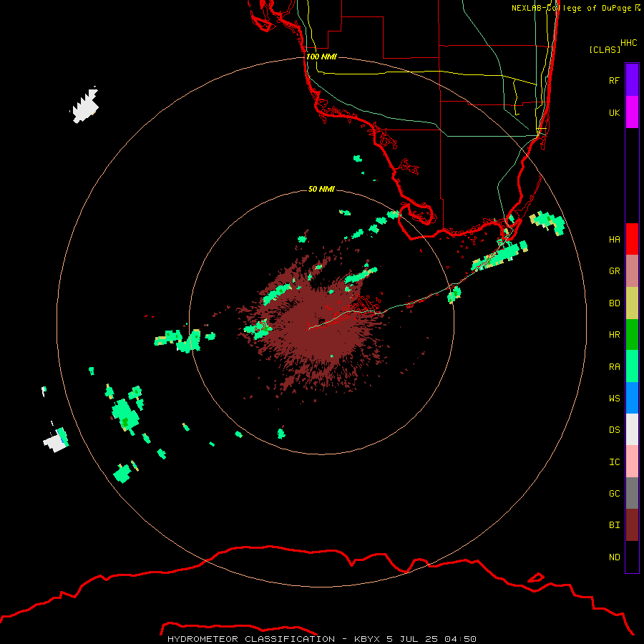The height and width of the screenshot is (644, 644).
Task: Select the GC gray legend swatch
Action: click(632, 493)
